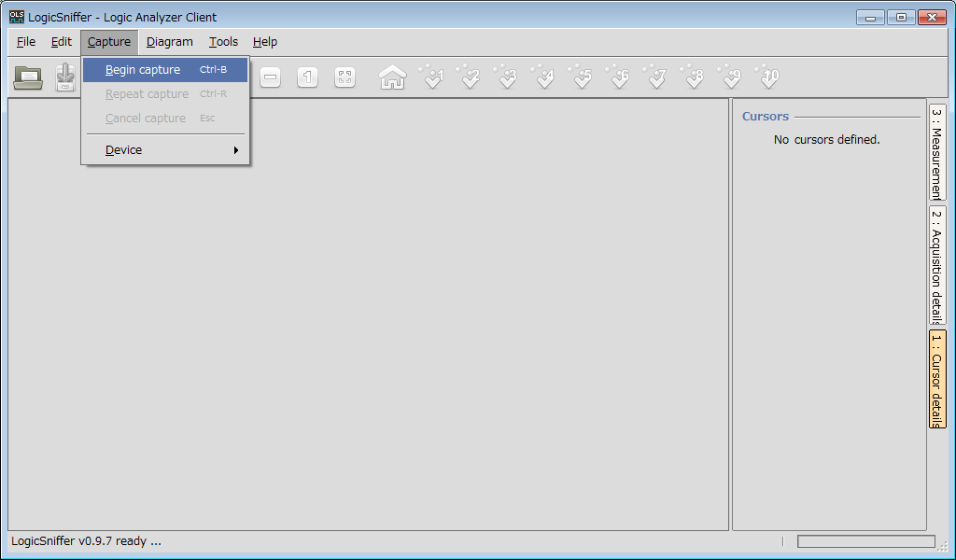This screenshot has width=956, height=560.
Task: Select the Cursor details side tab
Action: click(937, 379)
